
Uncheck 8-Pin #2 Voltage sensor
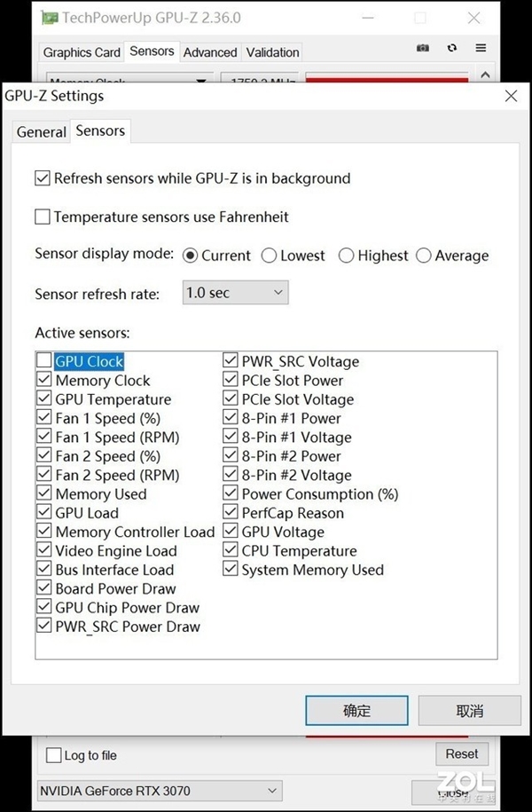[x=231, y=475]
